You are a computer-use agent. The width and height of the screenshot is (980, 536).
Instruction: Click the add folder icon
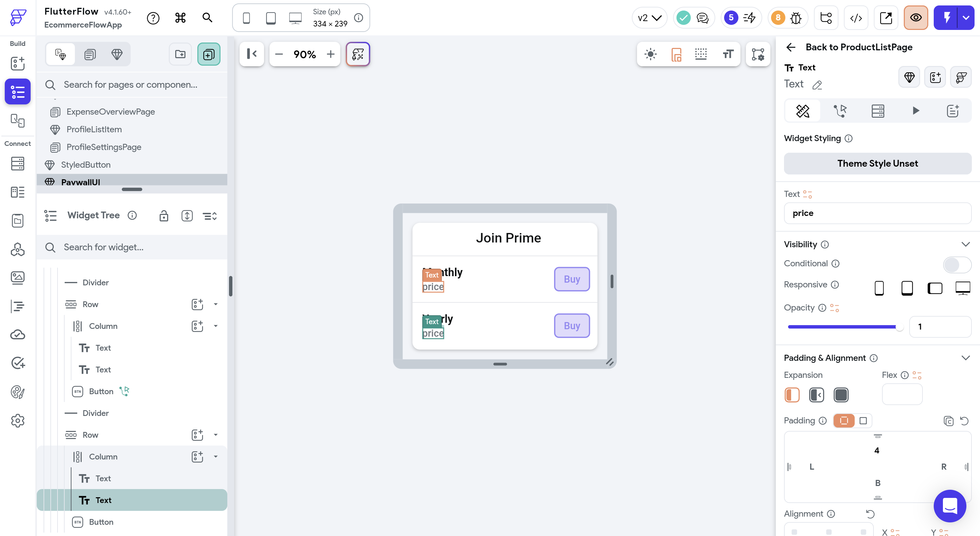pyautogui.click(x=180, y=54)
